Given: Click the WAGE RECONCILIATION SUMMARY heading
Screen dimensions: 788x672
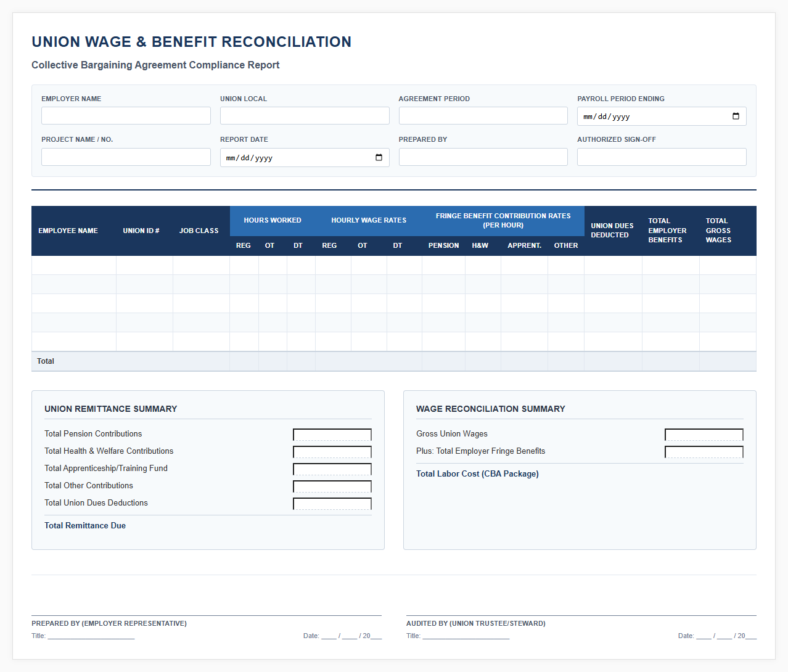Looking at the screenshot, I should coord(491,409).
